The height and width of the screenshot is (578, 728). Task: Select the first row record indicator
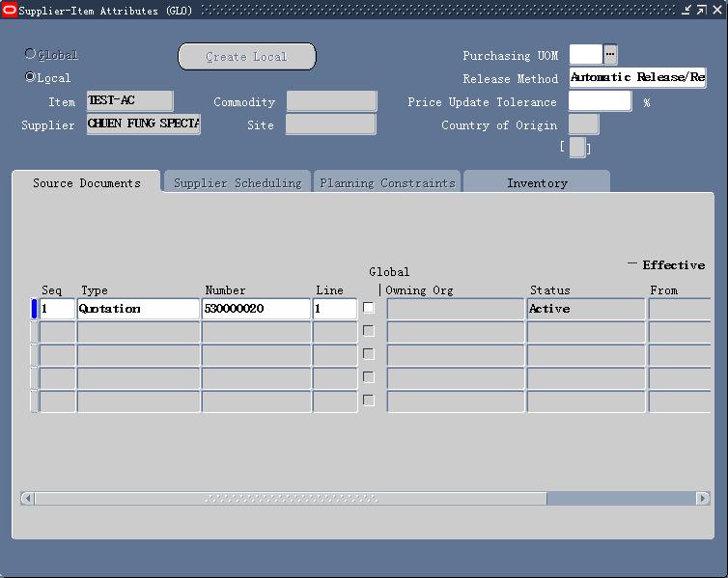pos(35,309)
